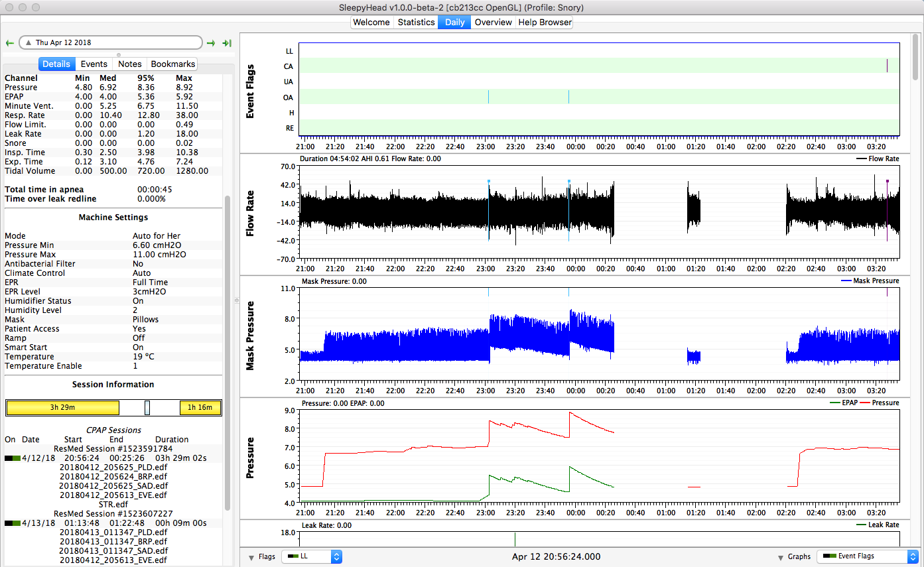
Task: Open the Bookmarks sub-tab
Action: tap(173, 64)
